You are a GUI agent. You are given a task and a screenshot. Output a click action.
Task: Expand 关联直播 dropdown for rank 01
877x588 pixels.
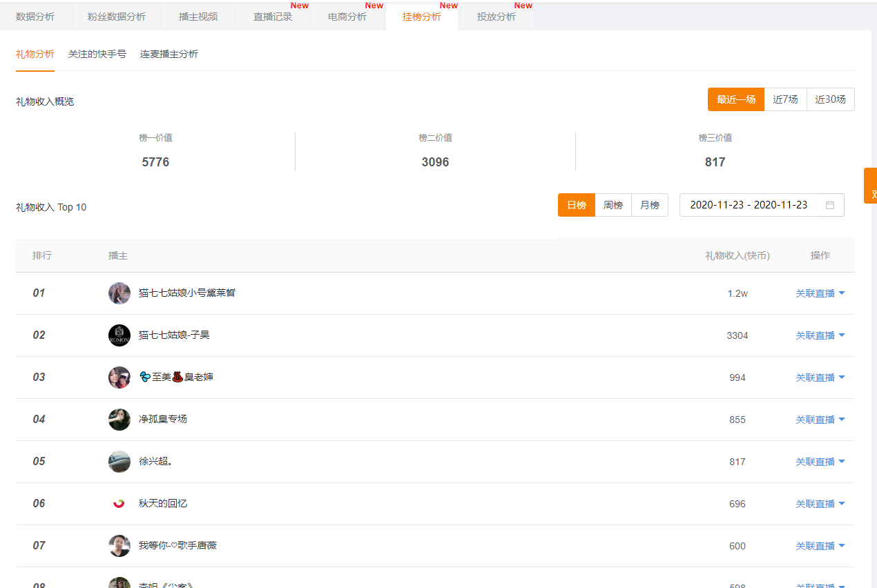[x=820, y=293]
